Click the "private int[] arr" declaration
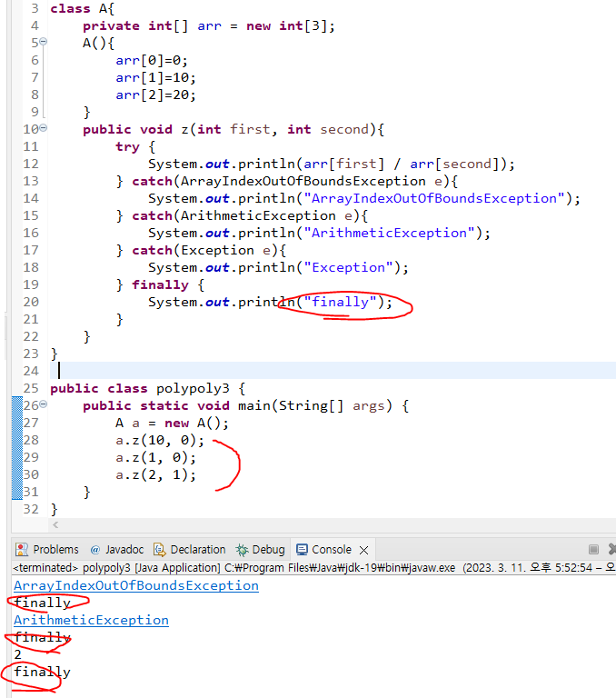This screenshot has height=698, width=616. pyautogui.click(x=153, y=25)
